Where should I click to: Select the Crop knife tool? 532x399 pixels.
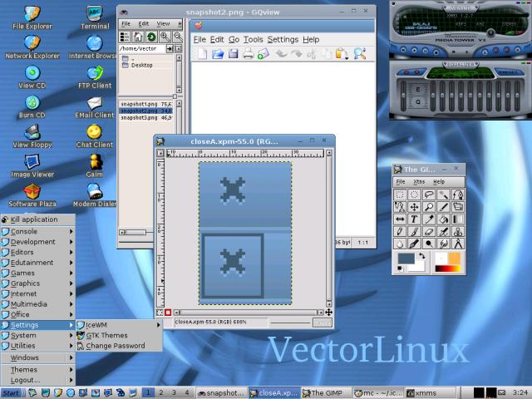(x=443, y=207)
